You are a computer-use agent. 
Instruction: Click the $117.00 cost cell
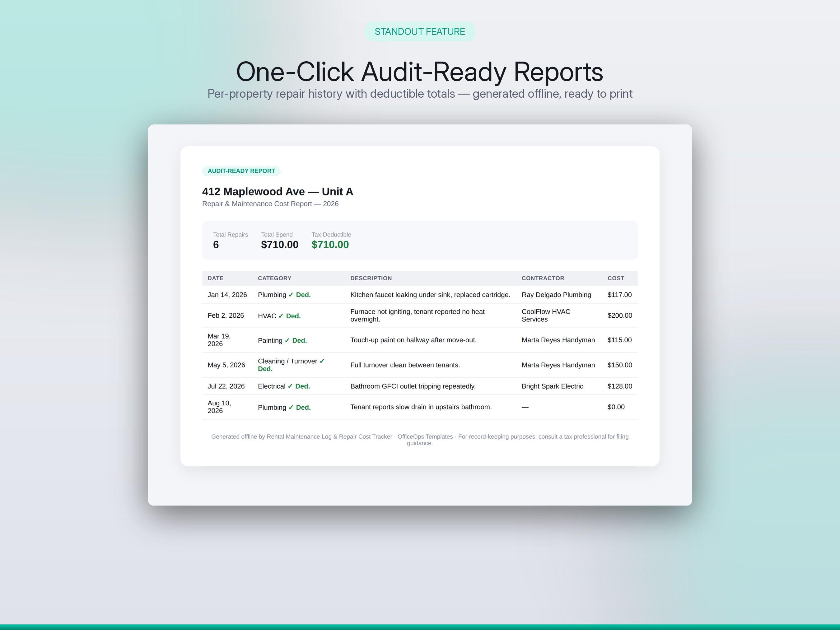(619, 295)
